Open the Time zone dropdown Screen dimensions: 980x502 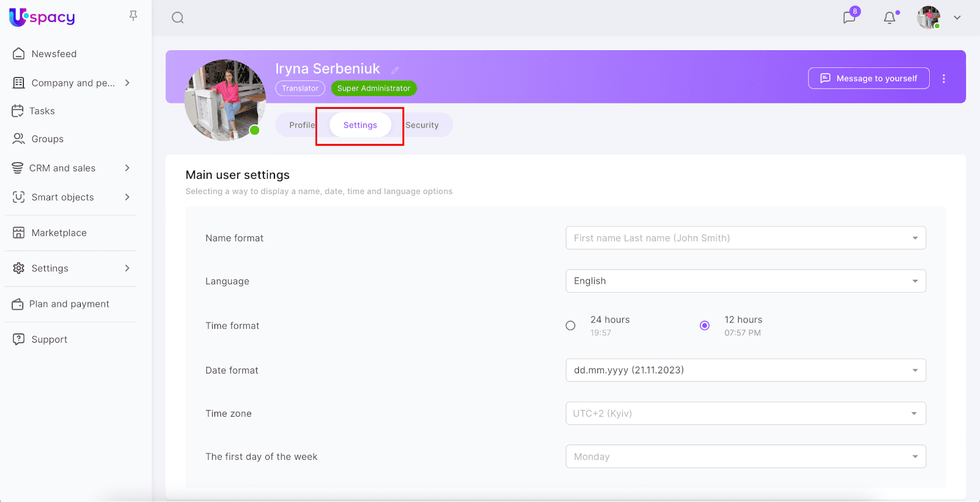point(745,413)
